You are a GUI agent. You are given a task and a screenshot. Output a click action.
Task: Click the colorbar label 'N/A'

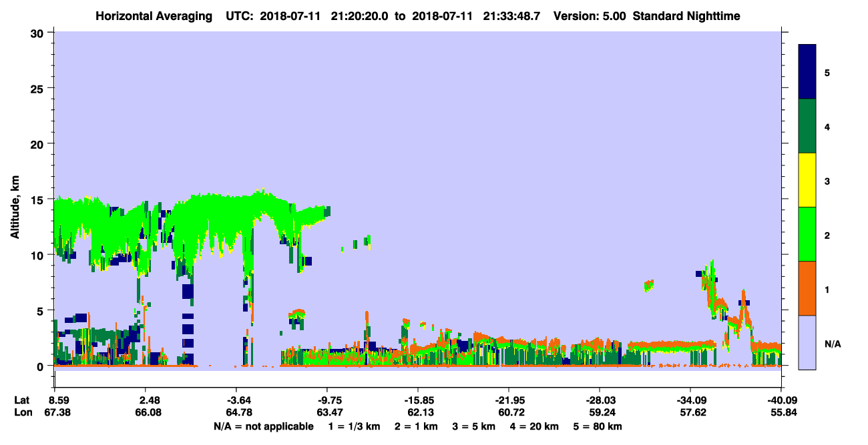point(832,344)
